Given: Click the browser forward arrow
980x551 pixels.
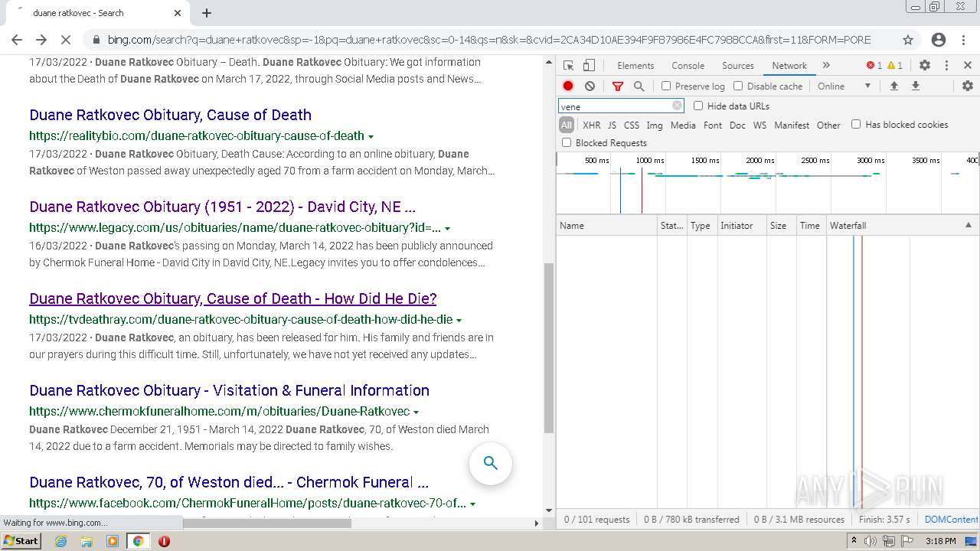Looking at the screenshot, I should pyautogui.click(x=41, y=40).
